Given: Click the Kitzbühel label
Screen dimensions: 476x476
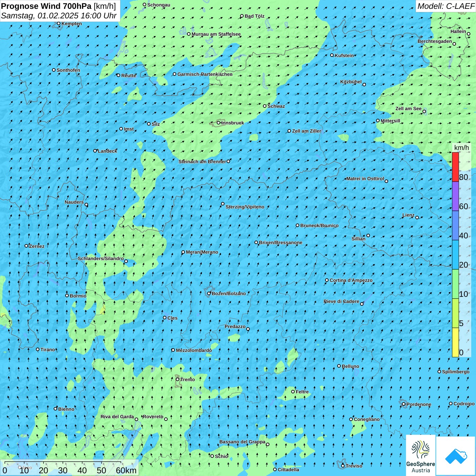Looking at the screenshot, I should click(x=351, y=82).
